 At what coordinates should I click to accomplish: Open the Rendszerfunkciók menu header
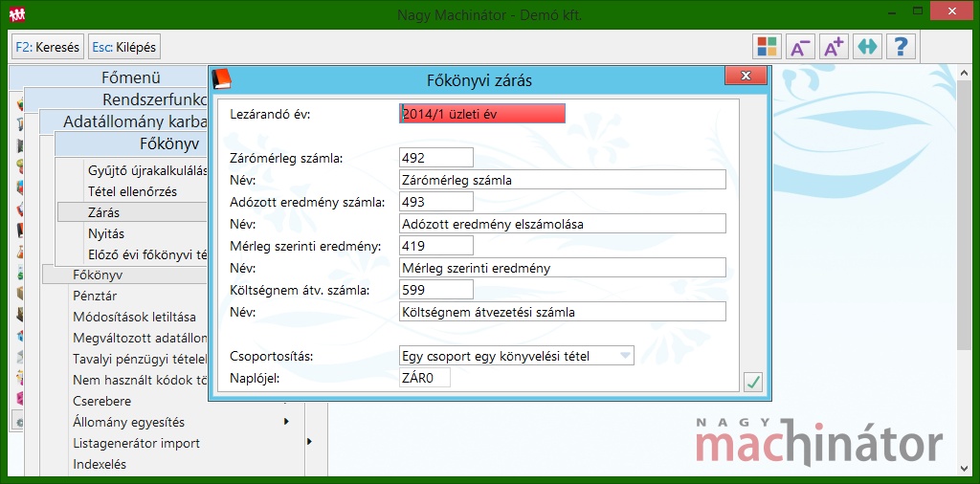[116, 99]
